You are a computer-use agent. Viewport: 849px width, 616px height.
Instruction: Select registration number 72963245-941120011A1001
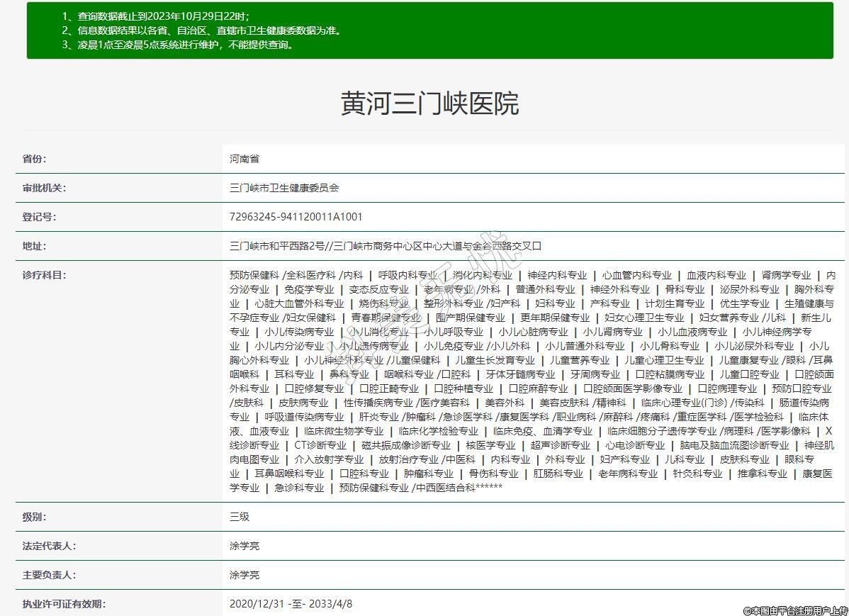(x=296, y=217)
